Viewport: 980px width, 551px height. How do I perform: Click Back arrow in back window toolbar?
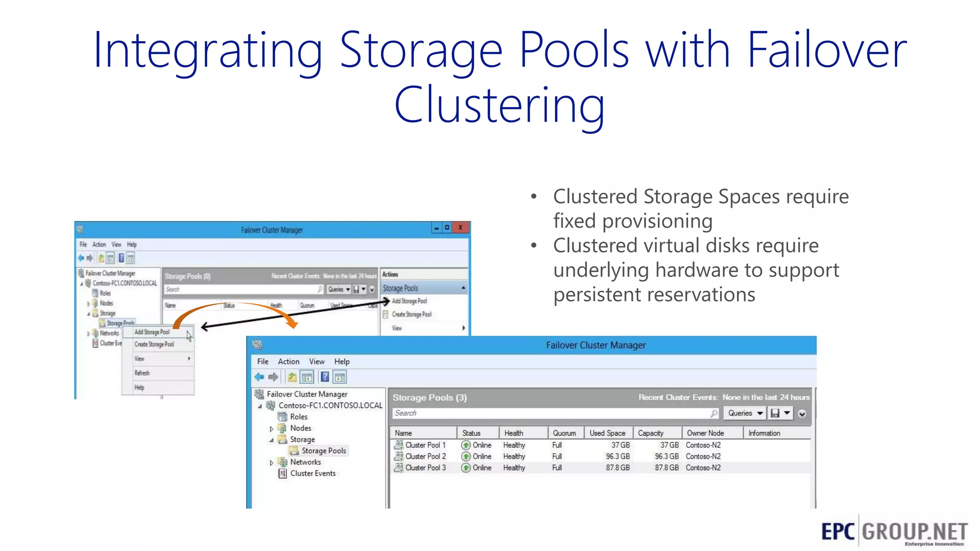coord(81,258)
